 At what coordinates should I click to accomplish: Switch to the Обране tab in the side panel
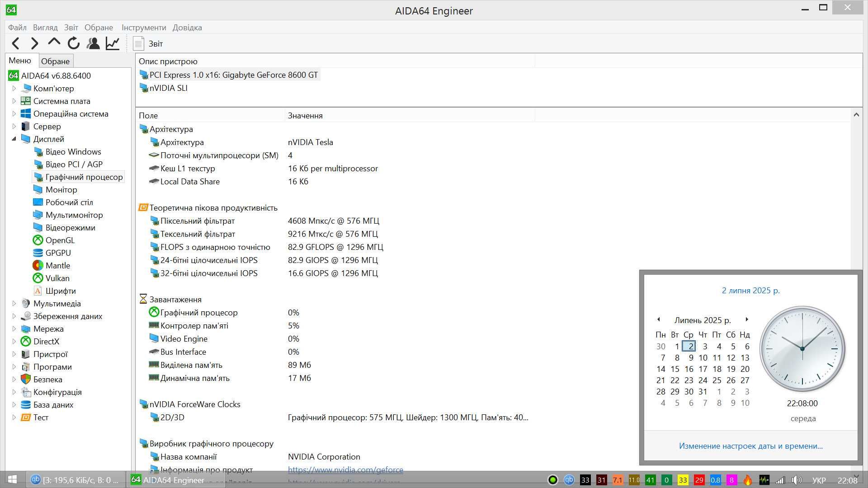tap(55, 61)
